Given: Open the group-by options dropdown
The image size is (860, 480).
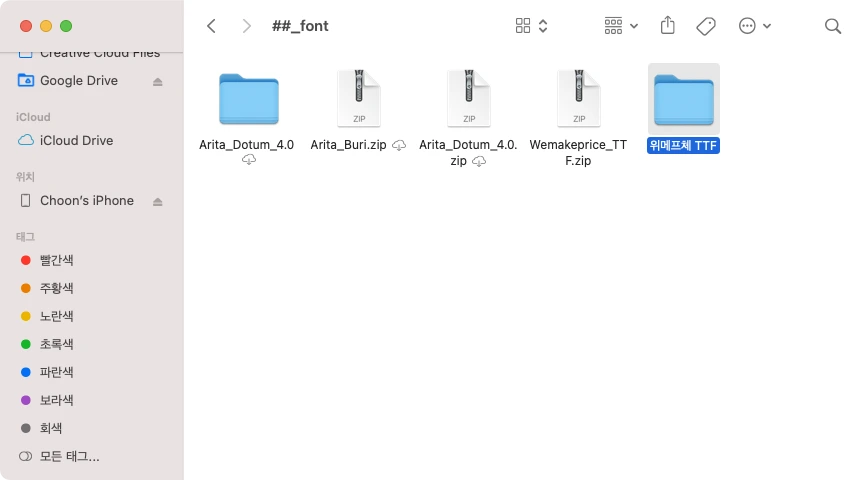Looking at the screenshot, I should click(621, 26).
